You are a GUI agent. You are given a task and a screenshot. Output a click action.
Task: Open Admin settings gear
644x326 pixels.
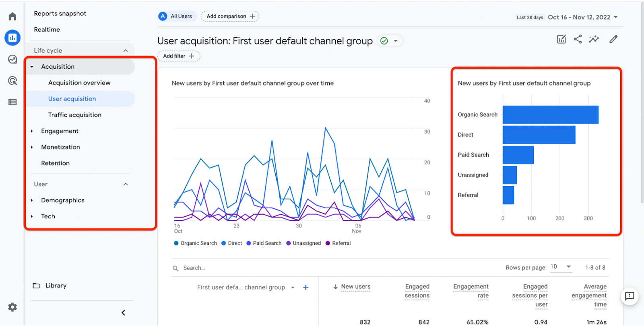[12, 307]
